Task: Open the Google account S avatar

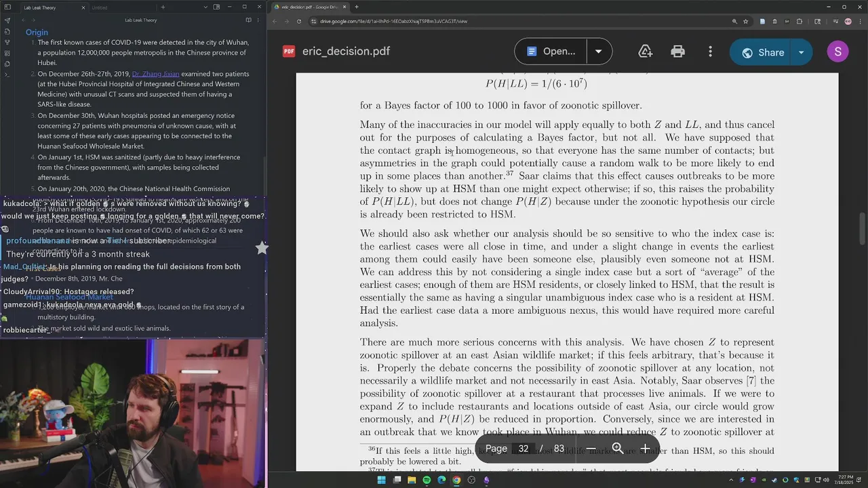Action: click(x=837, y=52)
